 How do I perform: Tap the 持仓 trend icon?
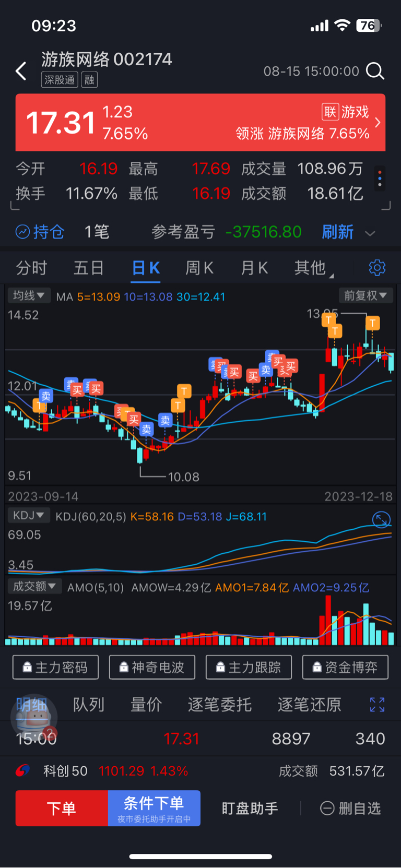pyautogui.click(x=22, y=232)
